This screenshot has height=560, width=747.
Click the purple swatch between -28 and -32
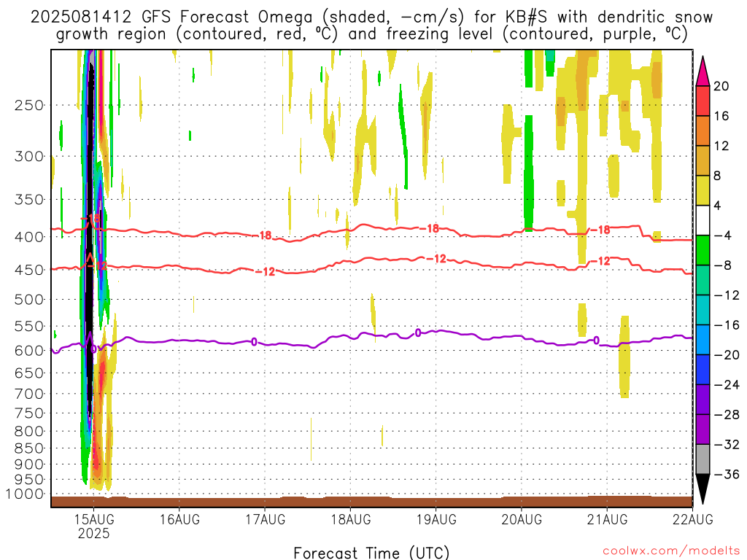[703, 429]
